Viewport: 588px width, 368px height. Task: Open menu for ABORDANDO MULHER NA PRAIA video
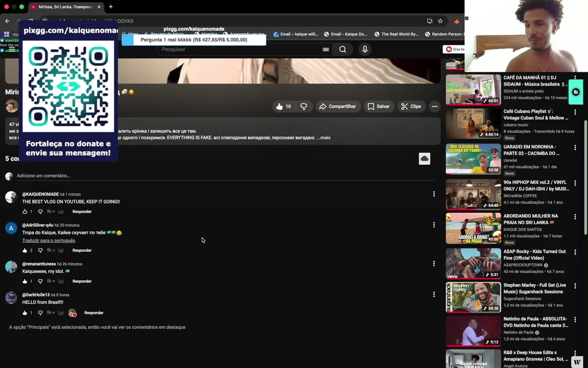coord(575,217)
